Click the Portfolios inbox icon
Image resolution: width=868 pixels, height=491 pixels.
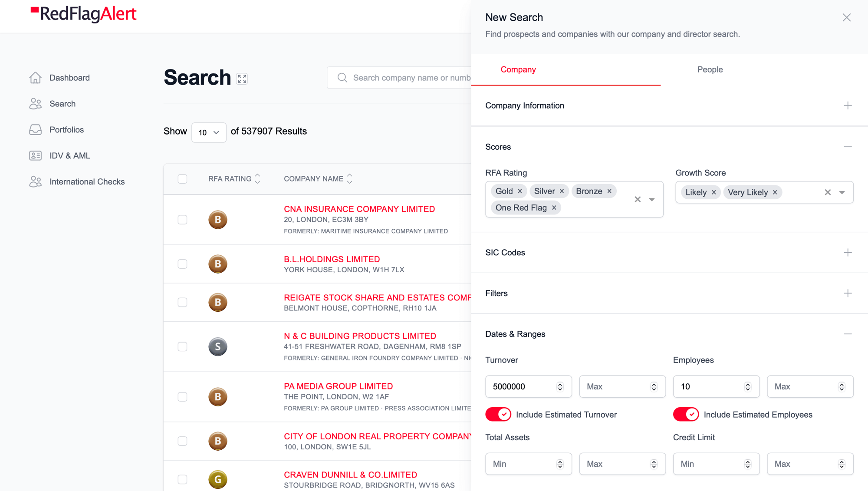coord(36,130)
